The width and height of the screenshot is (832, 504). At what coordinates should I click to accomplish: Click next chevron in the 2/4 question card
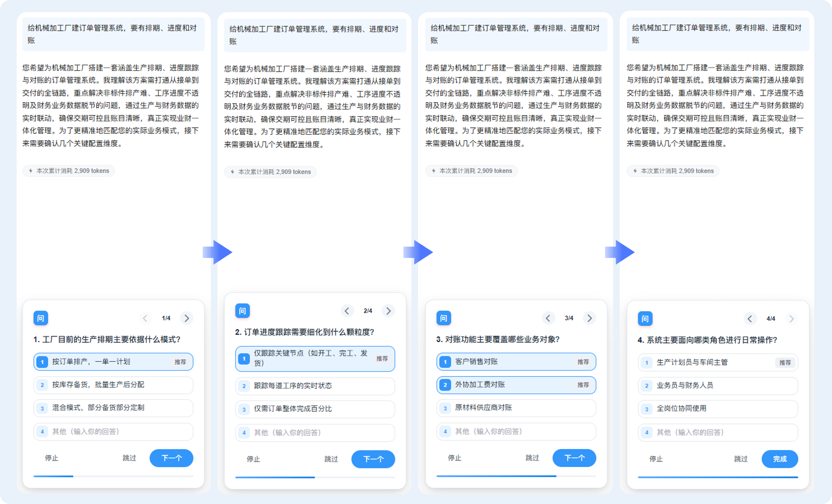pos(388,311)
